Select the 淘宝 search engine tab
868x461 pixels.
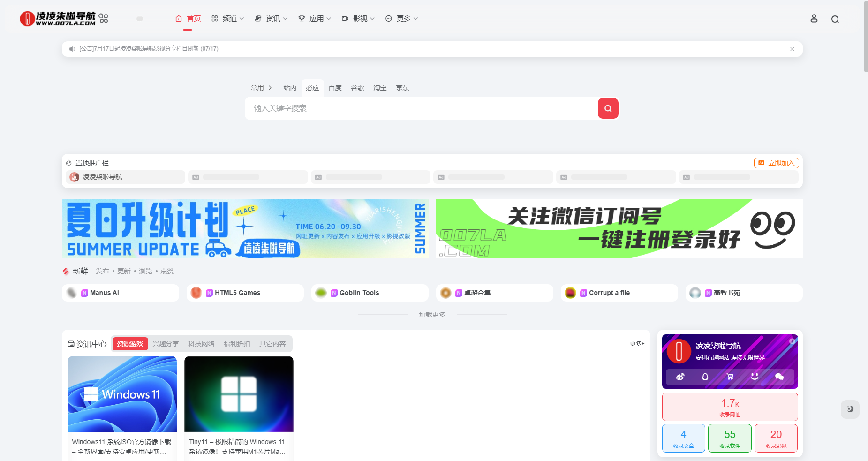pyautogui.click(x=380, y=88)
